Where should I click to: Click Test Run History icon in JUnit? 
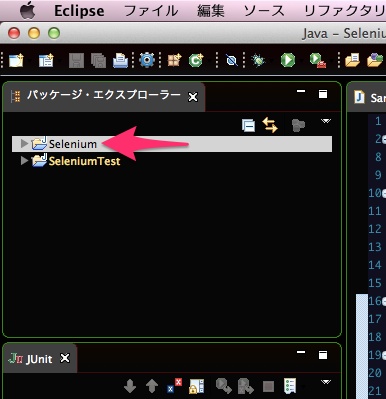(290, 386)
